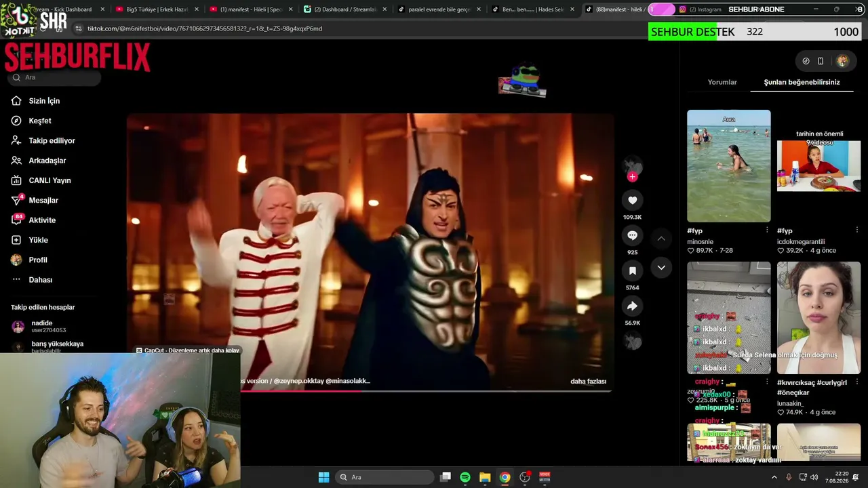
Task: Open the minosnle username link
Action: click(700, 241)
